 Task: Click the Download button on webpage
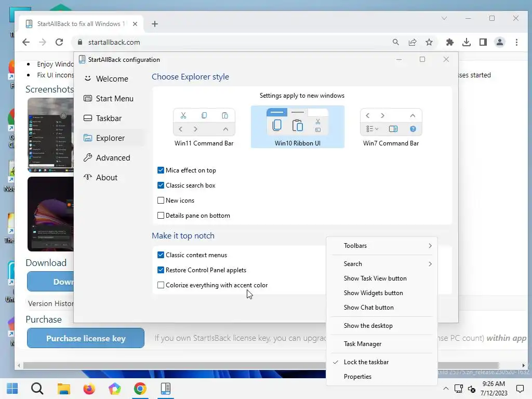click(50, 281)
